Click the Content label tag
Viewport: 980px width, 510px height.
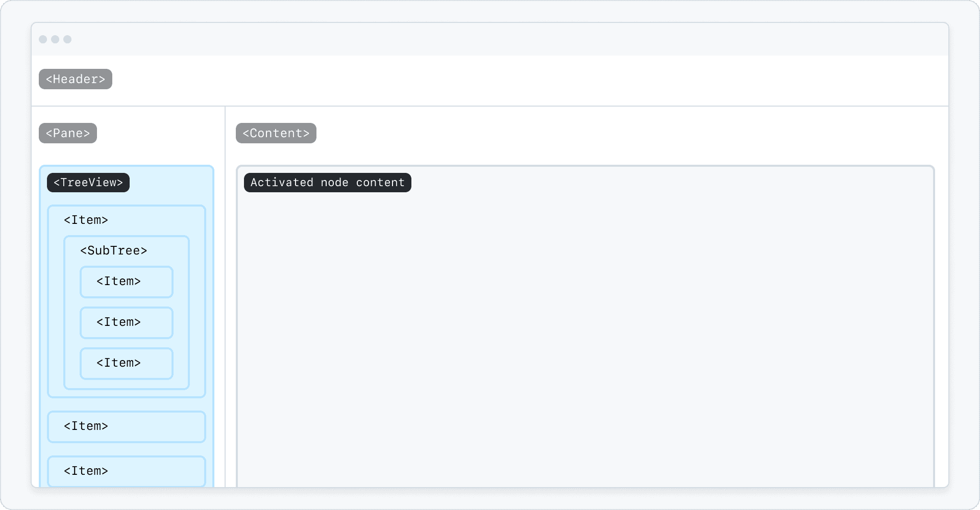(x=276, y=133)
